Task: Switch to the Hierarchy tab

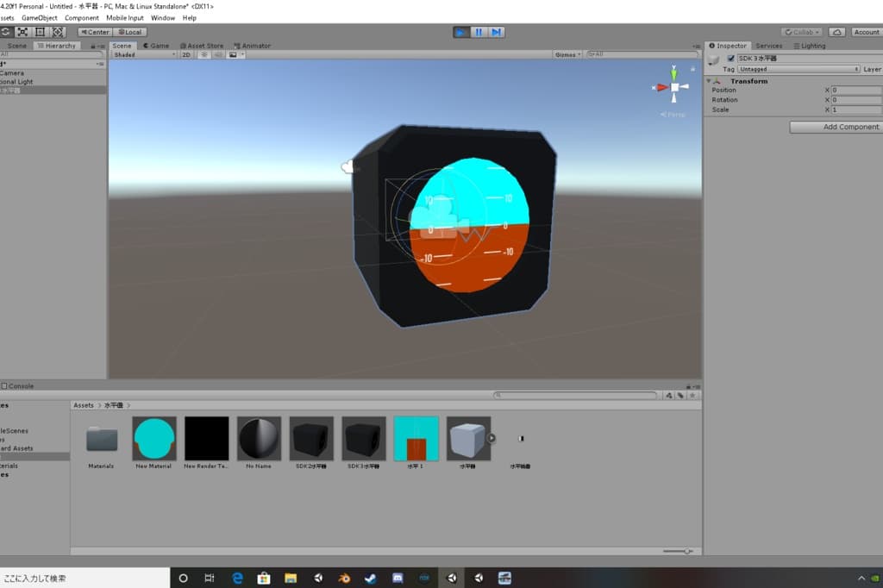Action: tap(56, 46)
